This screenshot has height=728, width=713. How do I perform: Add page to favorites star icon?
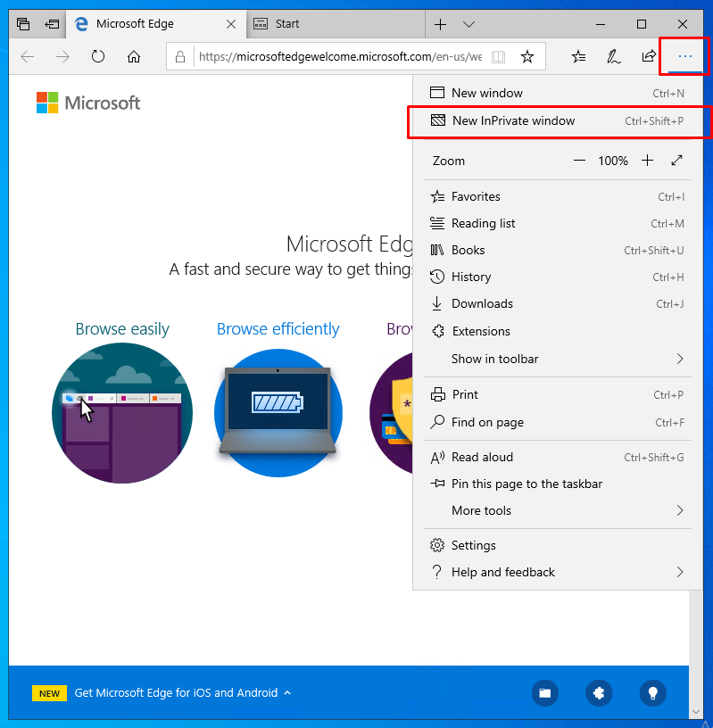coord(527,56)
